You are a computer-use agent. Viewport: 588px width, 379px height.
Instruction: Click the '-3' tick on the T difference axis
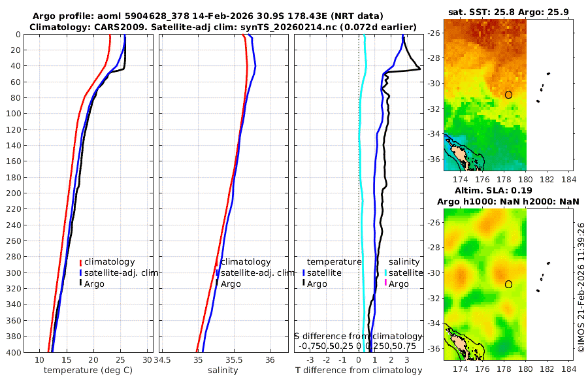310,360
